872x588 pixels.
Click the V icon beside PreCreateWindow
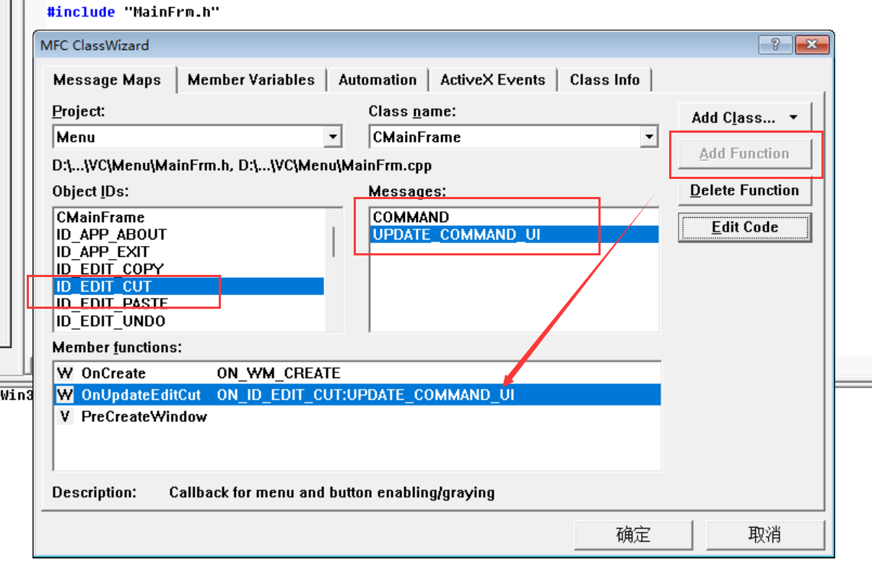tap(65, 416)
